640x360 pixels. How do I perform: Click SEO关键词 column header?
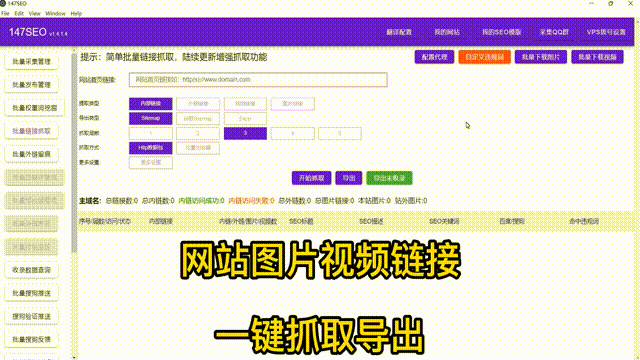tap(444, 221)
